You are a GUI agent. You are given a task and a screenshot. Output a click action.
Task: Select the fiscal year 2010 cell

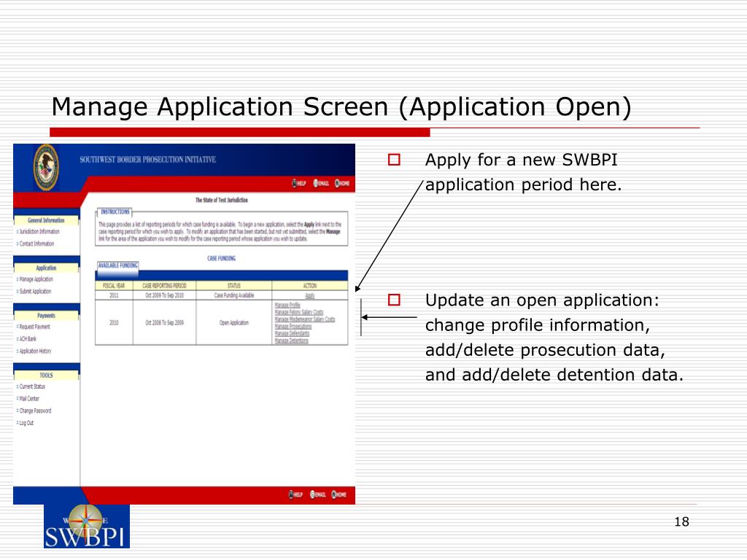tap(114, 323)
